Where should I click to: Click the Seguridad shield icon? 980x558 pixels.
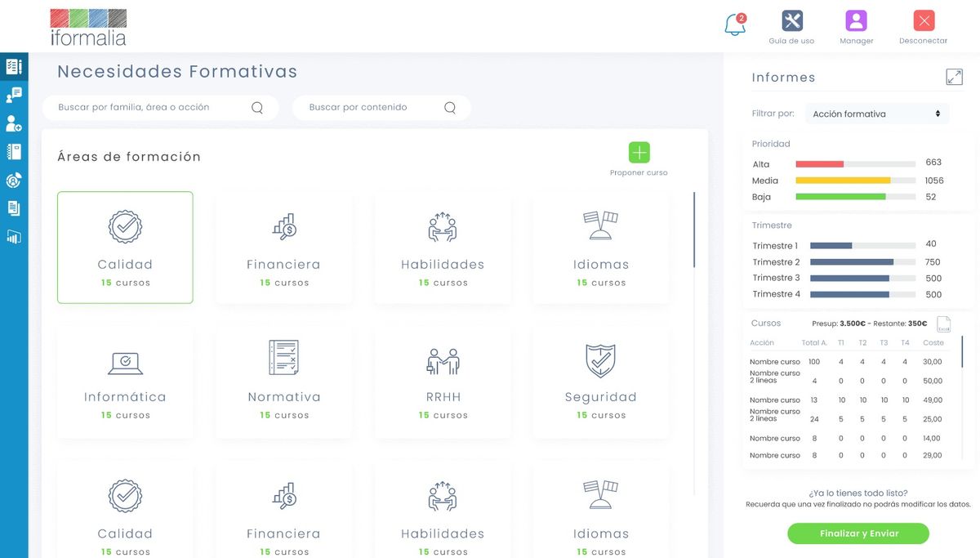[x=600, y=360]
